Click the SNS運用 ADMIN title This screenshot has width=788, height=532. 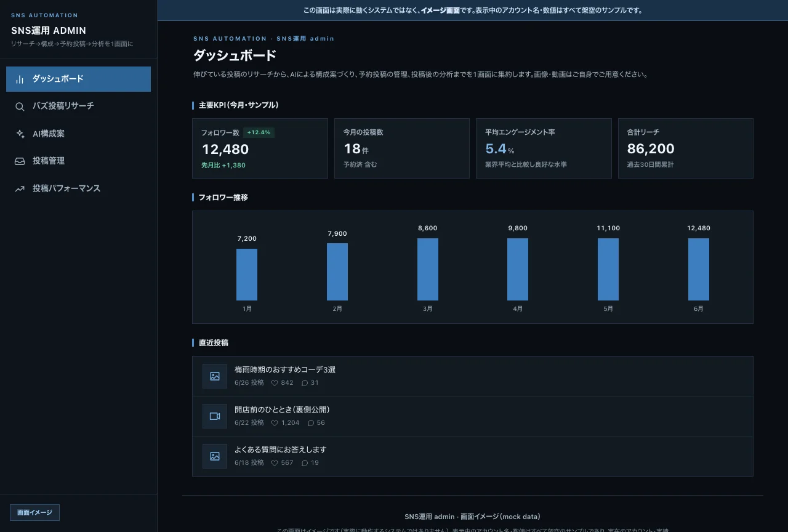49,31
